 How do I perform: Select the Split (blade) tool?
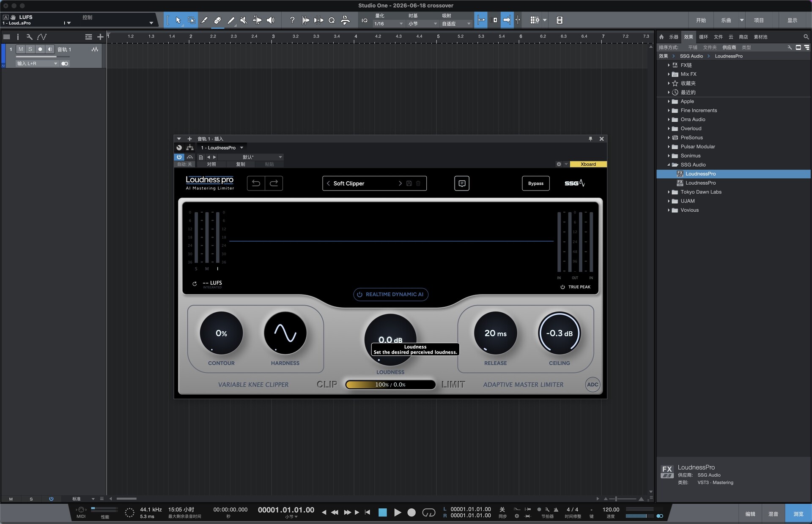[205, 20]
